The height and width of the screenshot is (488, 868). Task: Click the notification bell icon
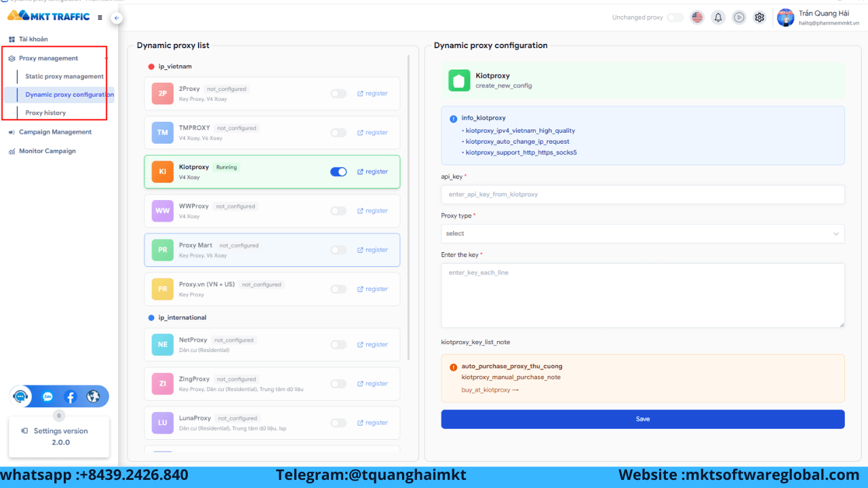[x=718, y=18]
